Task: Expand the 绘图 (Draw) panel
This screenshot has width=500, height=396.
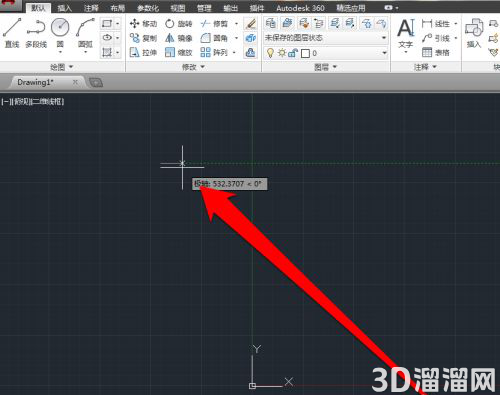Action: [x=62, y=67]
